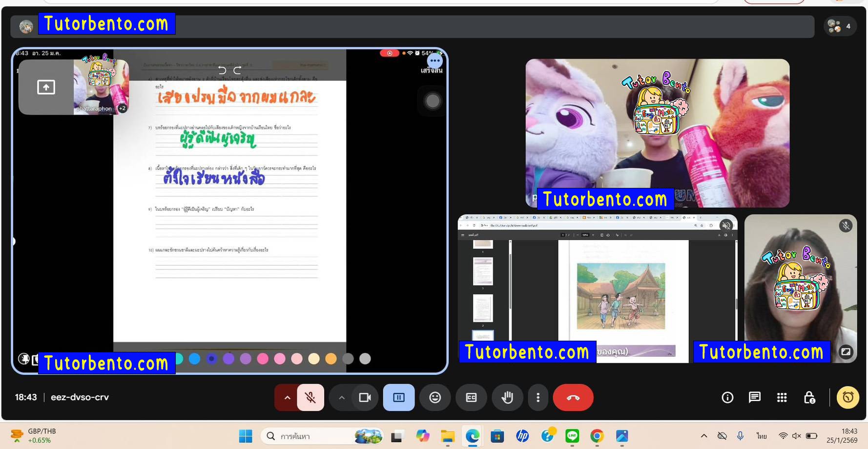This screenshot has height=449, width=868.
Task: Open the in-call chat messages icon
Action: 755,397
